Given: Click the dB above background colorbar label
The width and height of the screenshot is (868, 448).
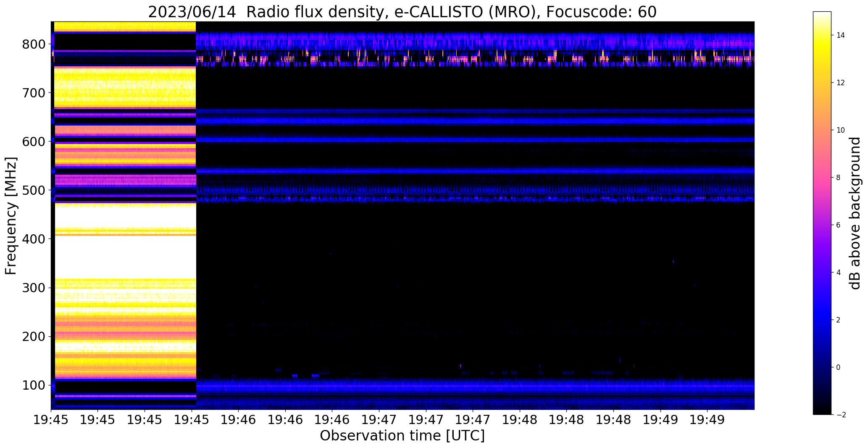Looking at the screenshot, I should click(x=855, y=213).
